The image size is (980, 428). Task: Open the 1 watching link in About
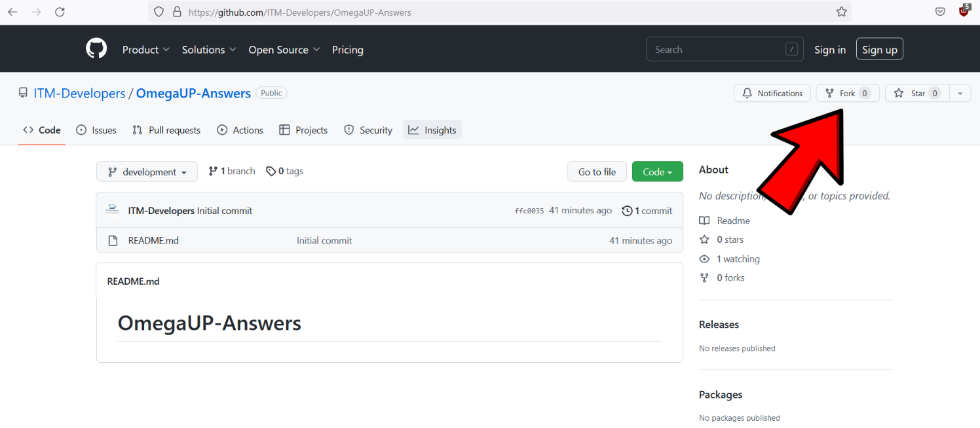click(x=738, y=259)
